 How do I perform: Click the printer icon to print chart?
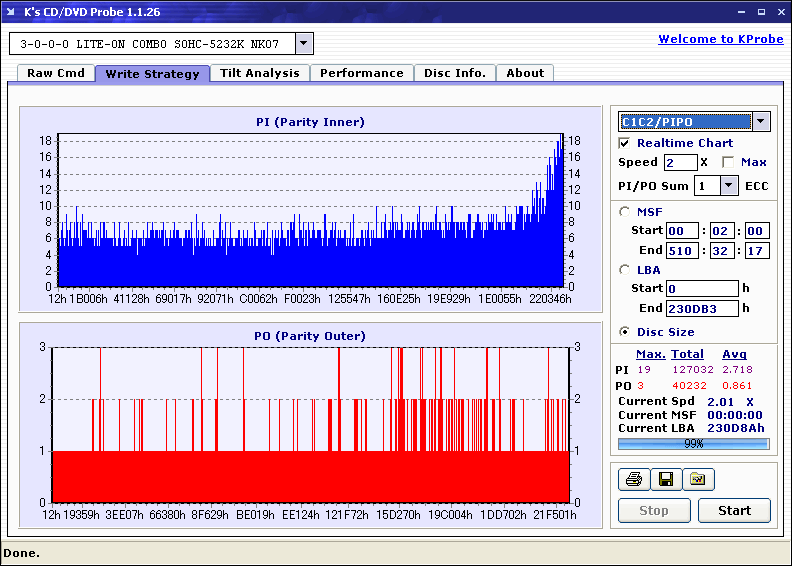[633, 480]
